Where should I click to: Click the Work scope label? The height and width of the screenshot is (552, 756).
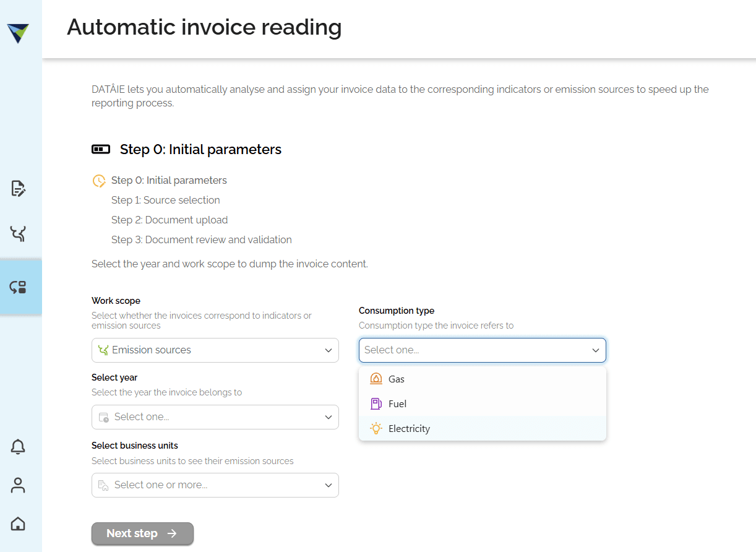click(116, 301)
